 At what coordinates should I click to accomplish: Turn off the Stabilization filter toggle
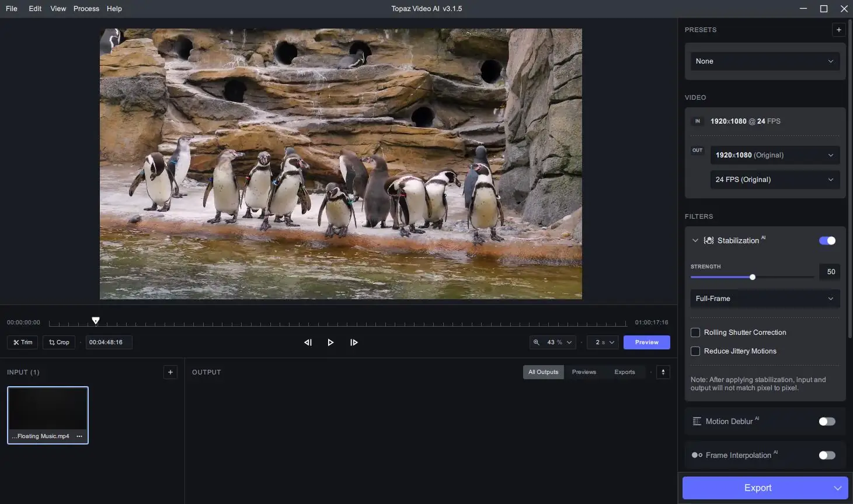click(x=827, y=240)
